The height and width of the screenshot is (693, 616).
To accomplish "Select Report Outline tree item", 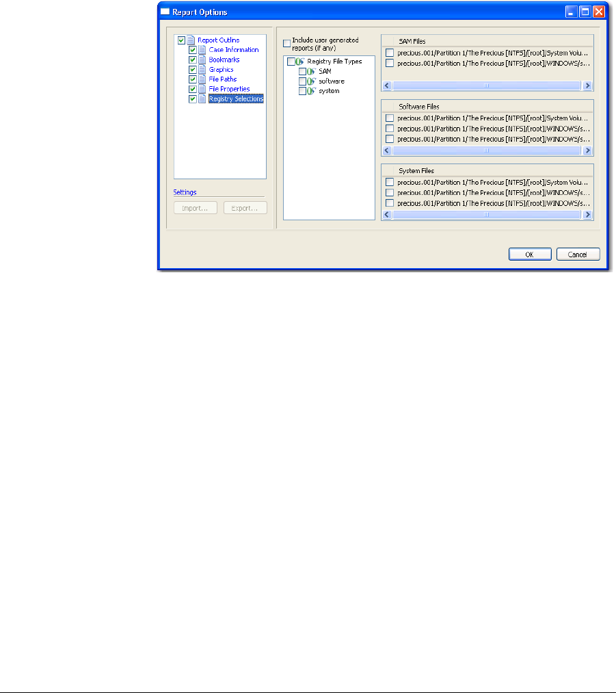I will (x=219, y=40).
